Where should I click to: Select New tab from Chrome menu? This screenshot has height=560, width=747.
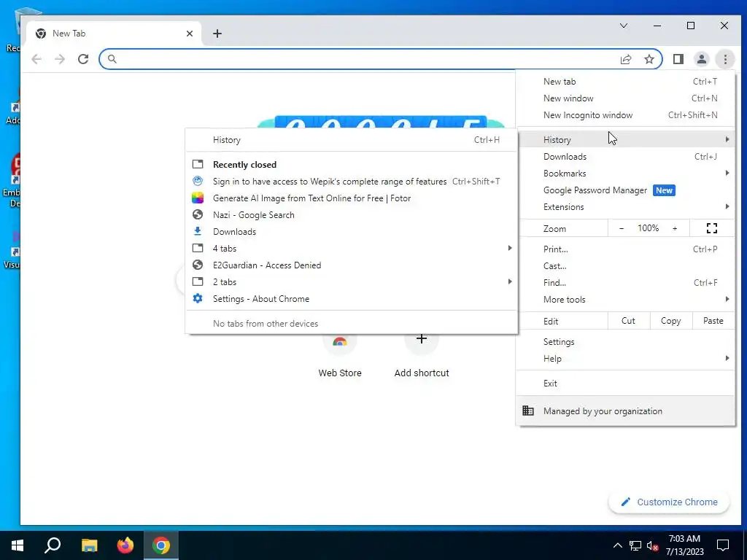626,82
